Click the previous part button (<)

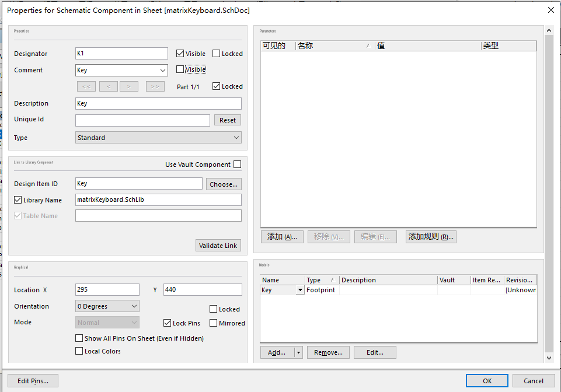109,86
